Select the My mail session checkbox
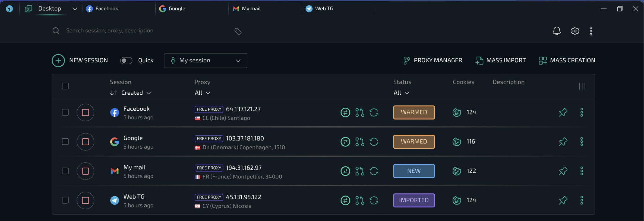Screen dimensions: 644x221 (65, 171)
